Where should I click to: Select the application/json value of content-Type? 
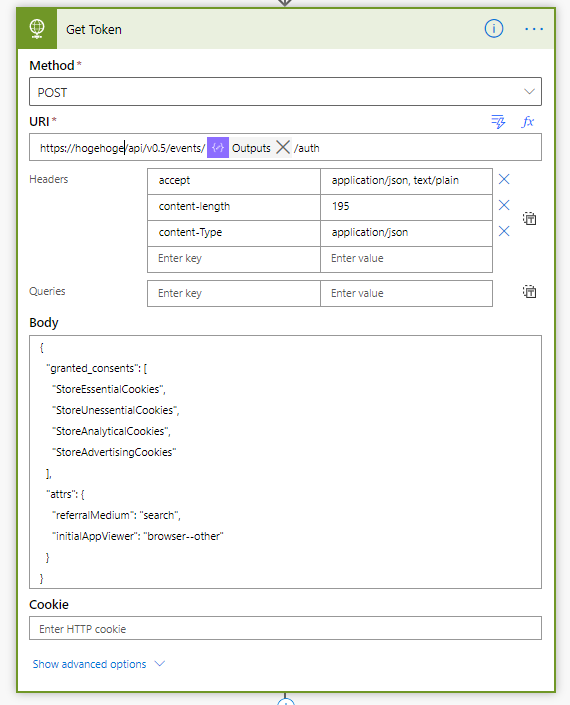tap(406, 233)
